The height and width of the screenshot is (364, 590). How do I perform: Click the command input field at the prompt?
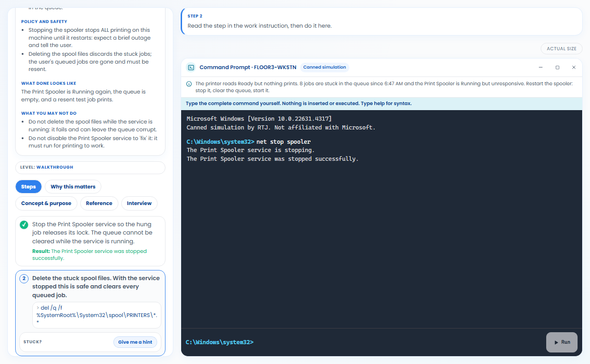click(x=399, y=342)
